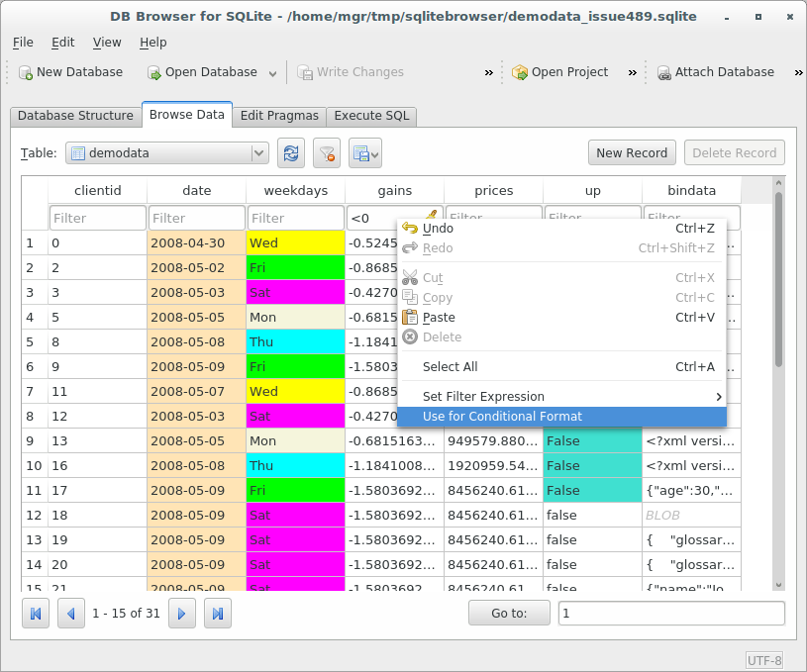This screenshot has width=807, height=672.
Task: Select the Browse Data tab
Action: [x=187, y=114]
